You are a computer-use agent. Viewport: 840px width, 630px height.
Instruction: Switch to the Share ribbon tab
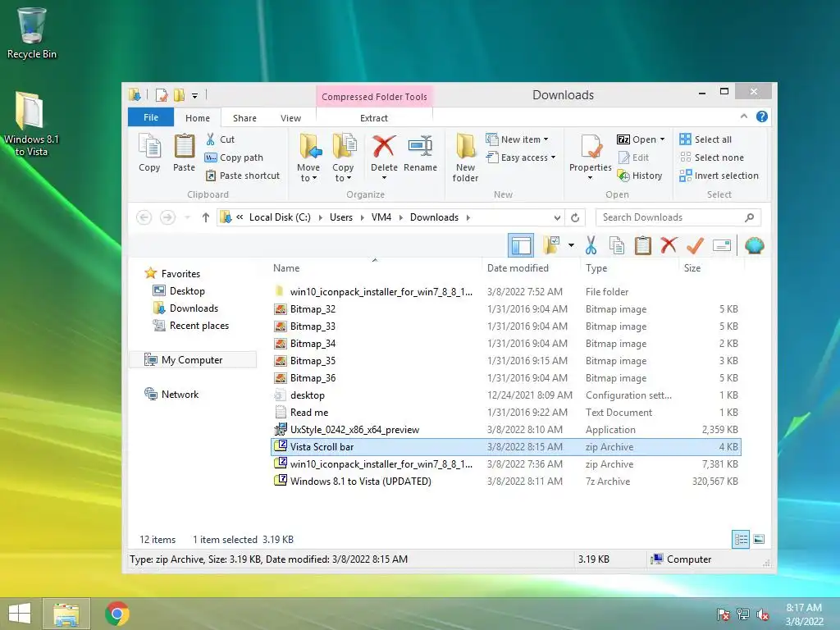244,118
